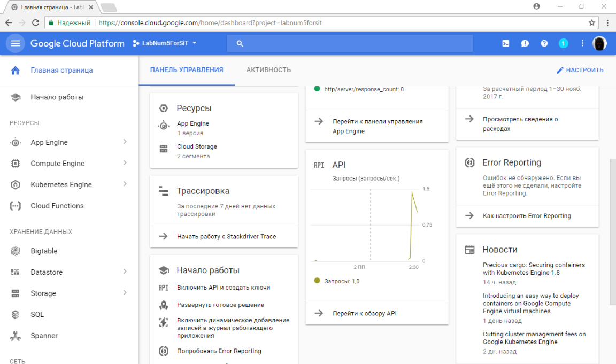Focus the console search field
This screenshot has width=616, height=364.
click(x=350, y=44)
